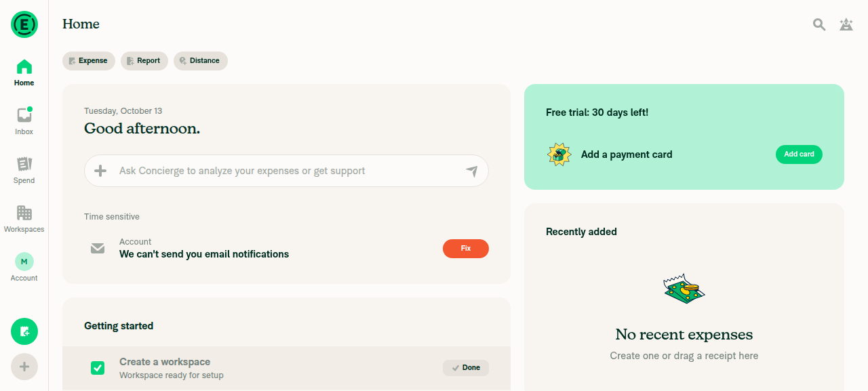Open Workspaces in sidebar
The image size is (868, 391).
24,218
